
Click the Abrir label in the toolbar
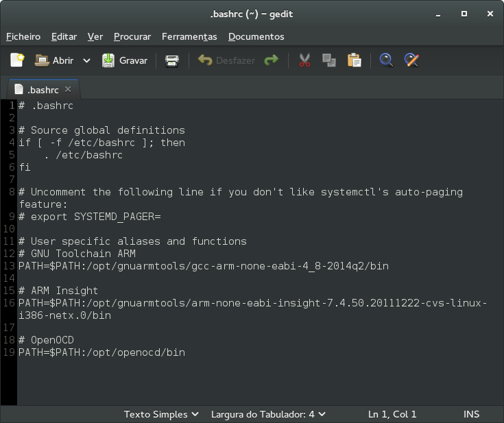[63, 60]
